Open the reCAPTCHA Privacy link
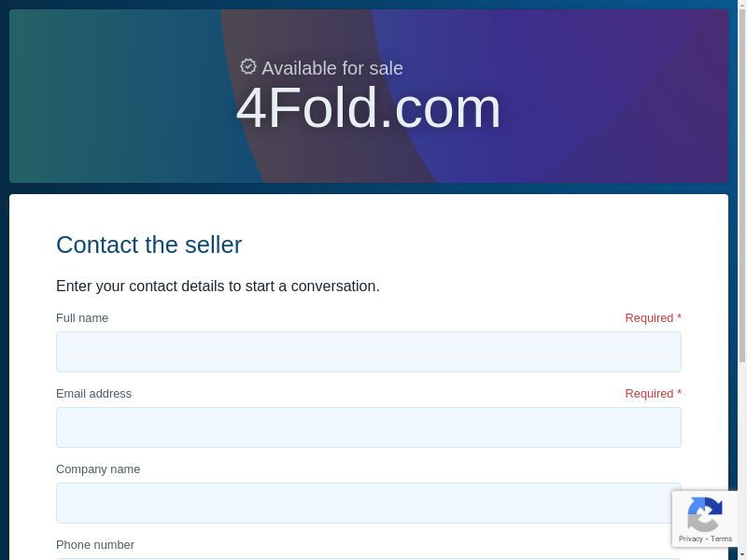 (x=690, y=539)
